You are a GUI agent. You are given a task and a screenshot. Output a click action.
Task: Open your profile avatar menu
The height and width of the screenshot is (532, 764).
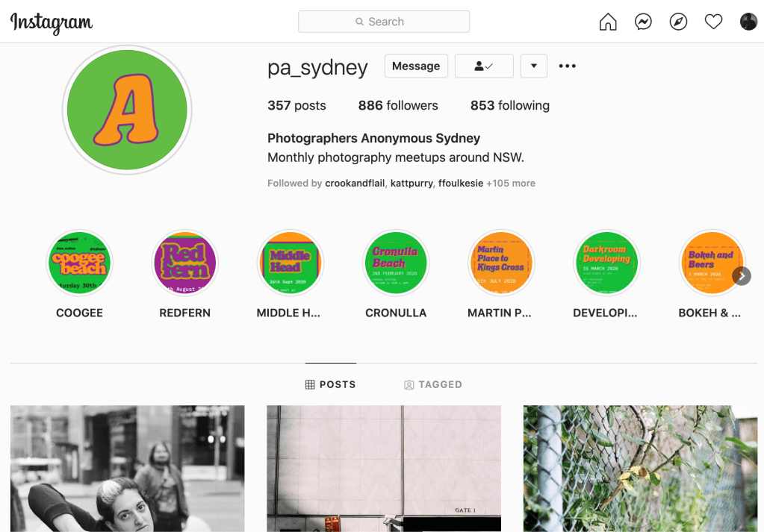point(748,22)
